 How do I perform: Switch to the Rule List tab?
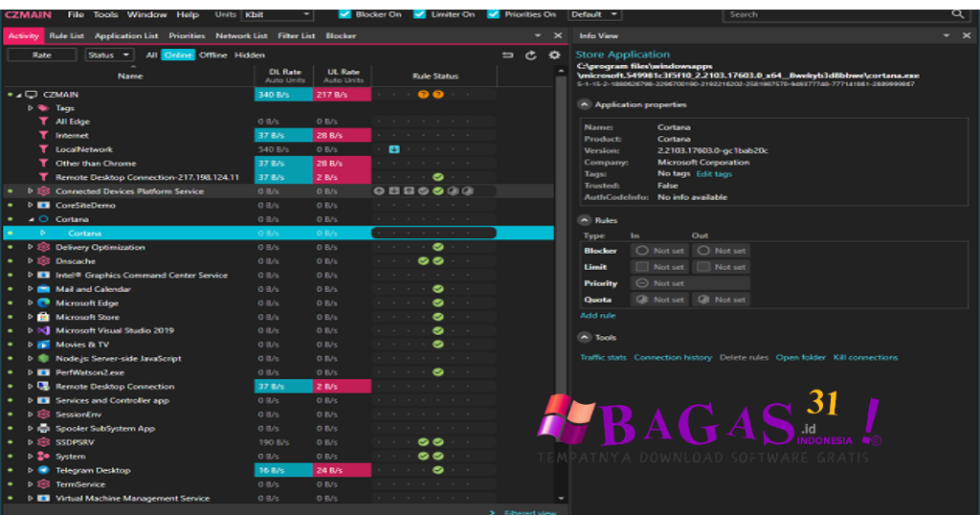point(66,35)
